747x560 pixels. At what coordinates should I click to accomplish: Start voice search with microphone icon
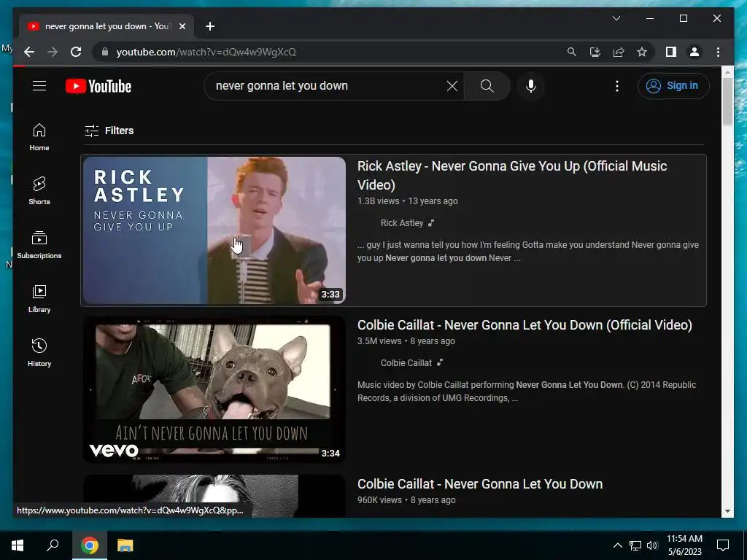(x=531, y=86)
